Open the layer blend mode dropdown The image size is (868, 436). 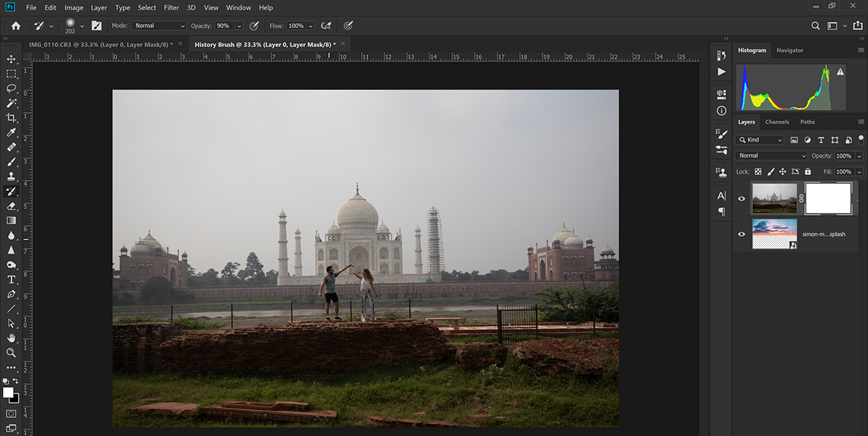coord(771,155)
